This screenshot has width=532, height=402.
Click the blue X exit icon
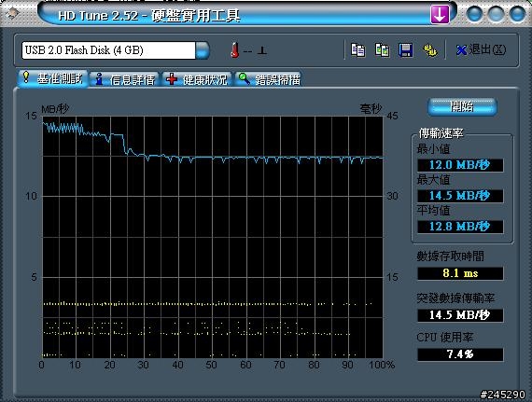pos(461,50)
